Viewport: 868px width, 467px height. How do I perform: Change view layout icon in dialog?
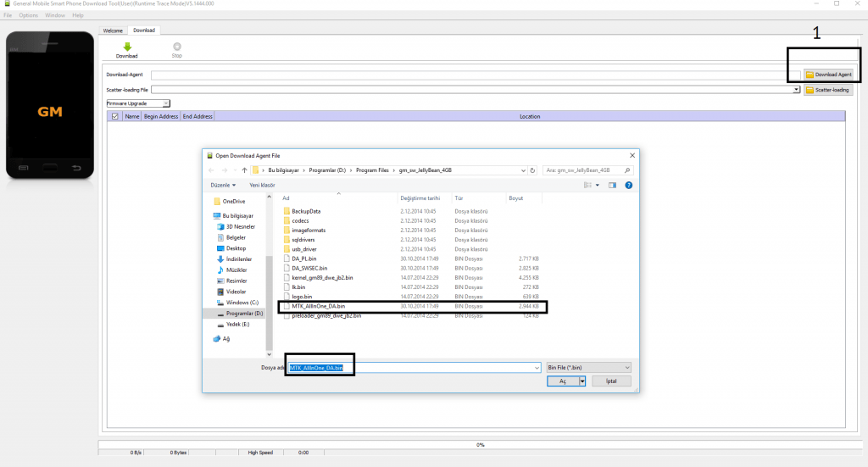[588, 186]
